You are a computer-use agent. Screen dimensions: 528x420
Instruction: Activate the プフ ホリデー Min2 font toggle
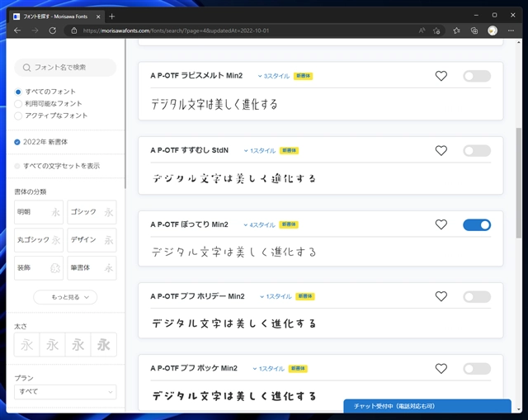pyautogui.click(x=477, y=297)
